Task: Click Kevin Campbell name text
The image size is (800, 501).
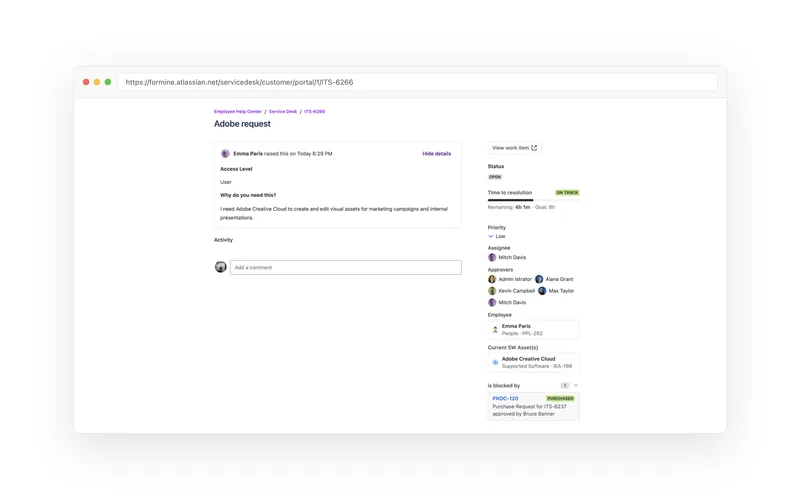Action: (516, 291)
